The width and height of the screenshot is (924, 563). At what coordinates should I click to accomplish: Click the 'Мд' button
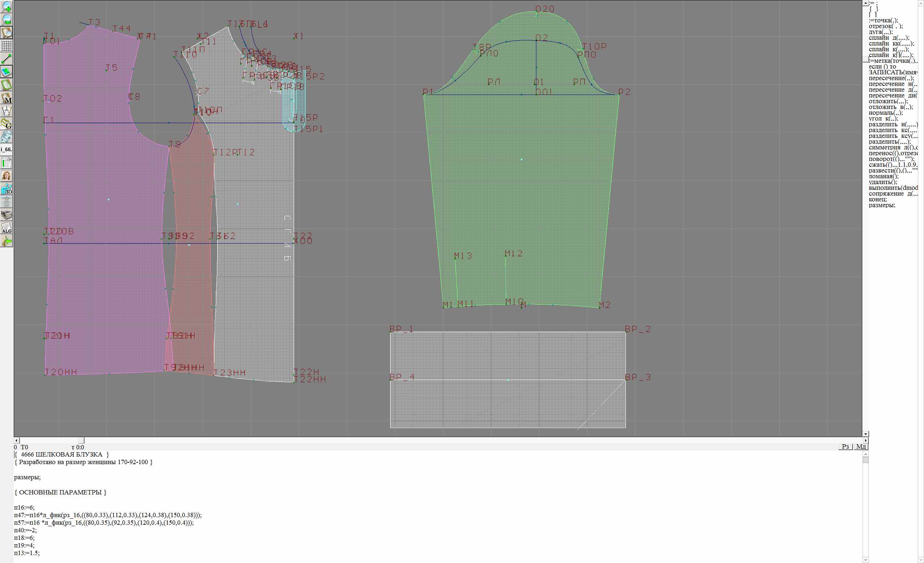coord(861,446)
